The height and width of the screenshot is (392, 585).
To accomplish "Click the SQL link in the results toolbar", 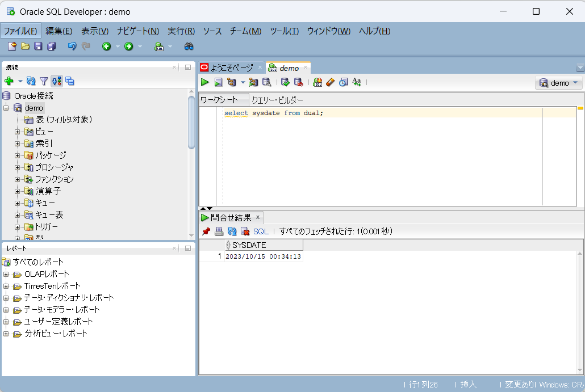I will point(260,231).
